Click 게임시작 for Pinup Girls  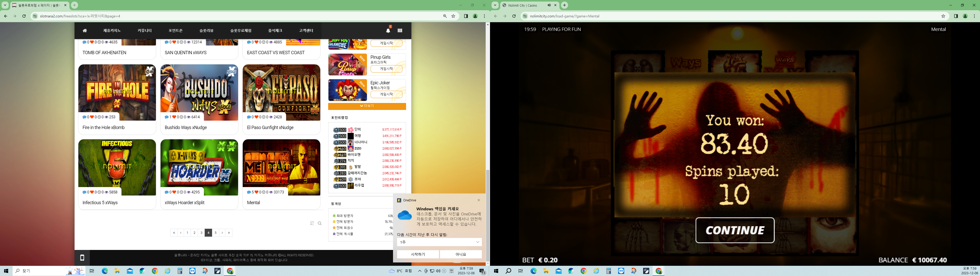387,69
